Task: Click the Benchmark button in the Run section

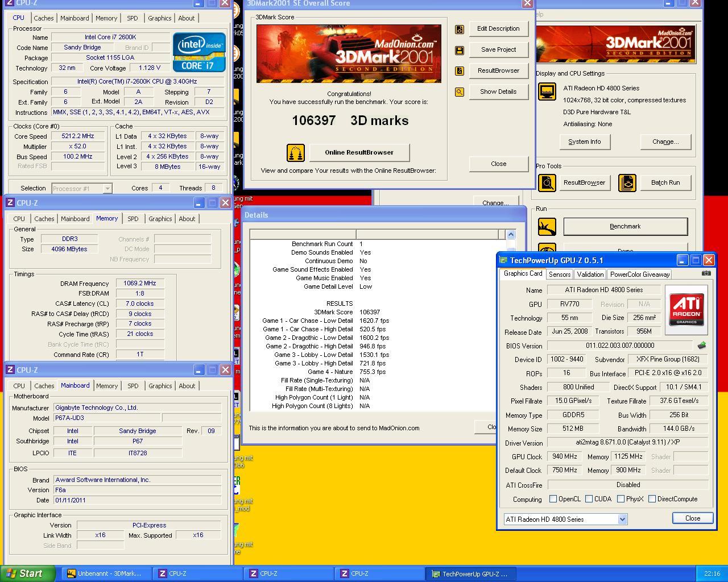Action: tap(625, 227)
